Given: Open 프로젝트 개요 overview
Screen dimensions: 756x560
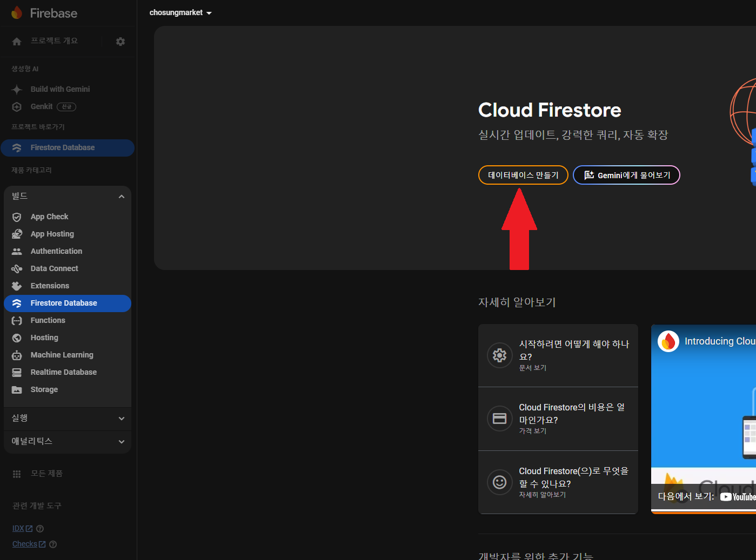Looking at the screenshot, I should pyautogui.click(x=54, y=41).
